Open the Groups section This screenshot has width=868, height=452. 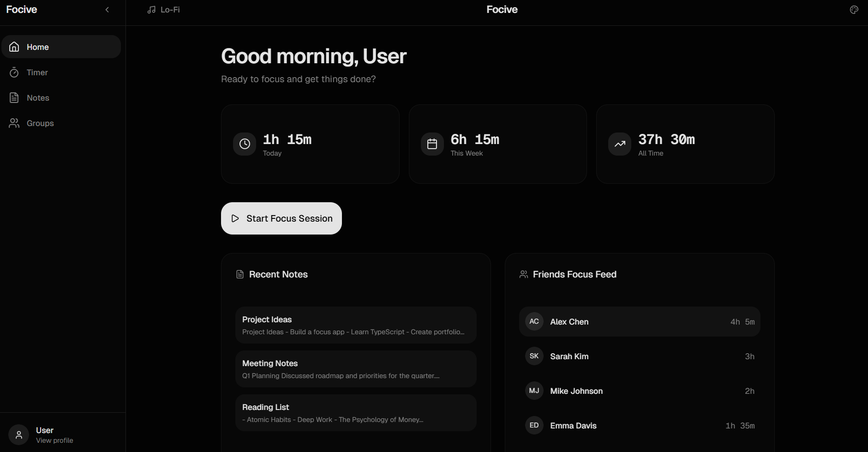click(40, 123)
